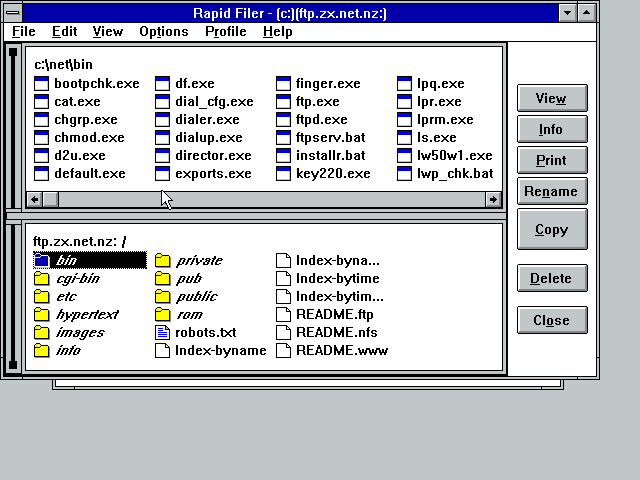
Task: Click the Info button
Action: (552, 129)
